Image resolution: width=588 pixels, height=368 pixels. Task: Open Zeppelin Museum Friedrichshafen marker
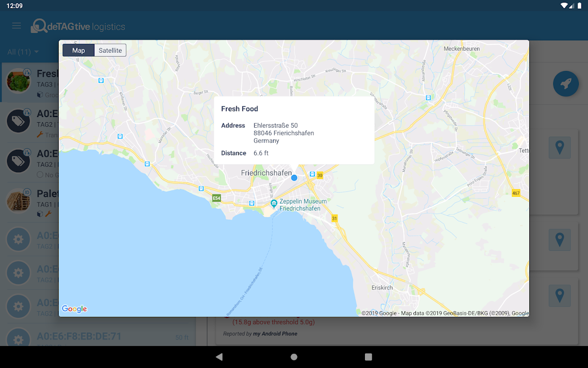click(x=274, y=204)
